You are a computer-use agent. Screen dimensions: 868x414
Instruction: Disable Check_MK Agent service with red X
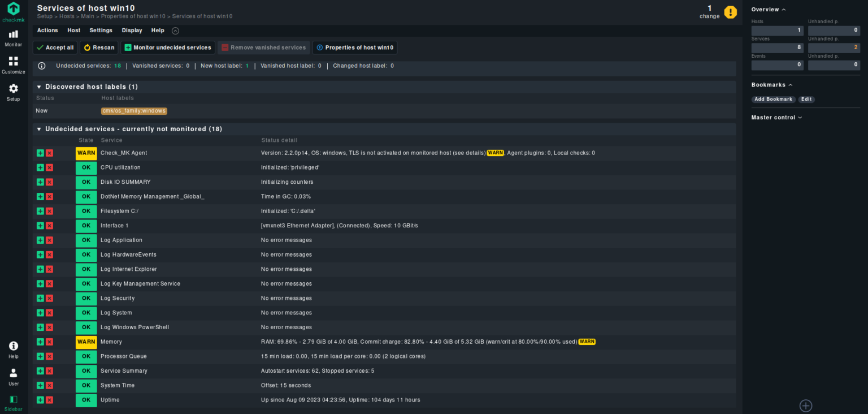(49, 153)
